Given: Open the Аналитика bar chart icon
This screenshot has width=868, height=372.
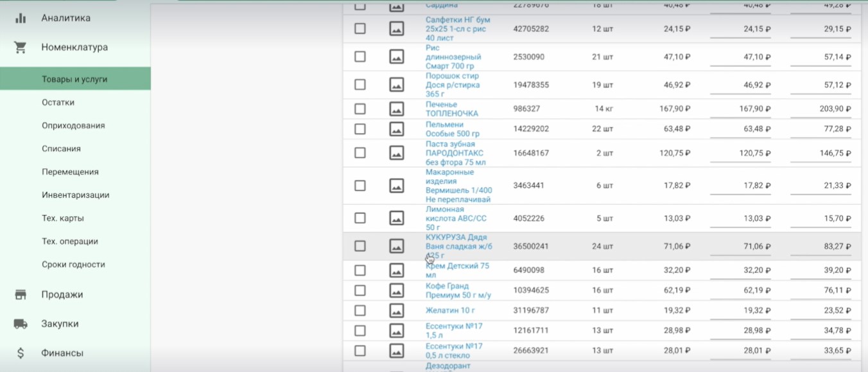Looking at the screenshot, I should point(21,18).
